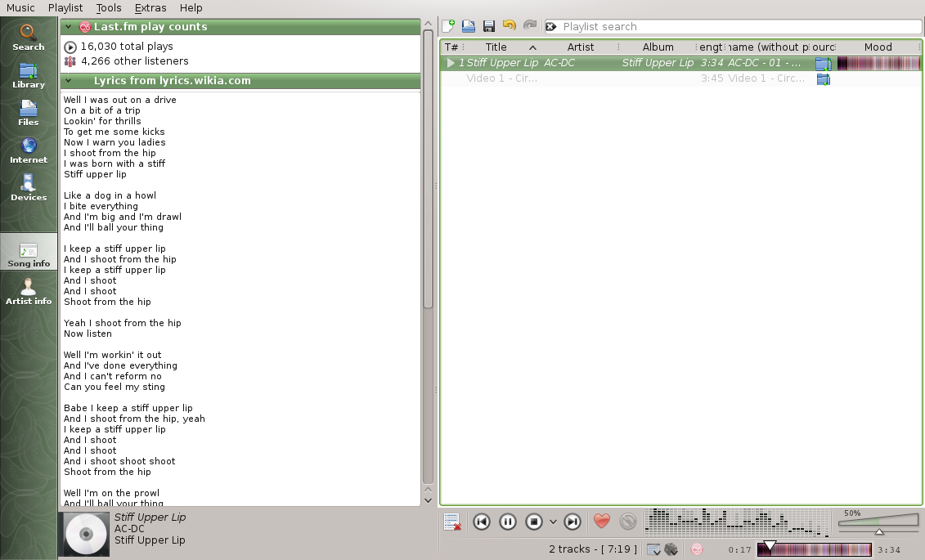This screenshot has height=560, width=925.
Task: Sort by File name (without path) column
Action: click(768, 47)
